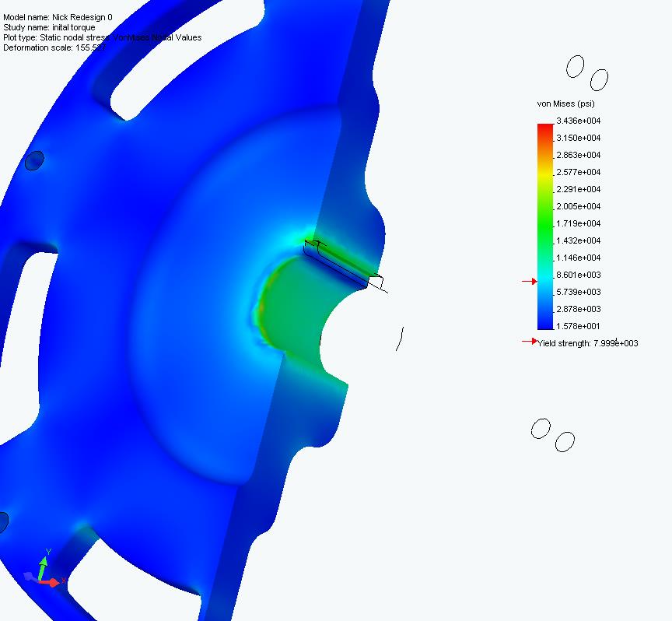
Task: Select the lower-right ellipse outline at bottom right
Action: 565,442
